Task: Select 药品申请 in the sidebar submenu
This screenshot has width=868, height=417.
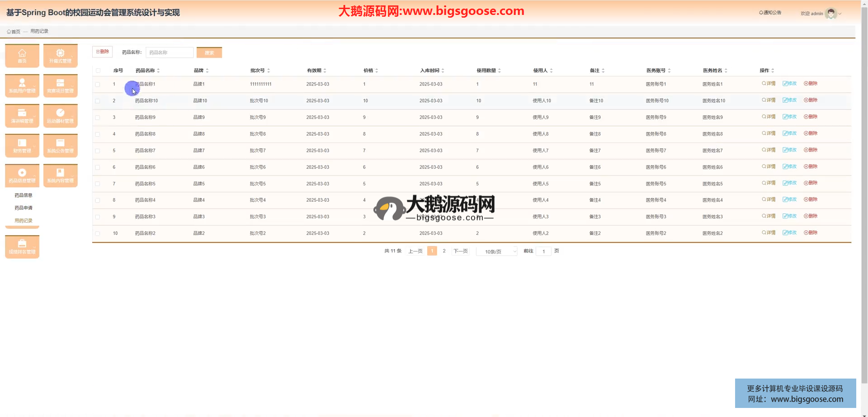Action: click(24, 208)
